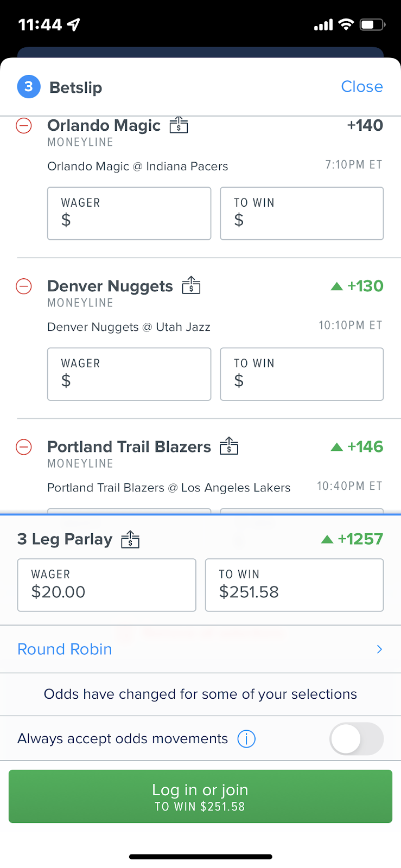Remove Denver Nuggets bet from betslip
Image resolution: width=401 pixels, height=868 pixels.
[24, 286]
